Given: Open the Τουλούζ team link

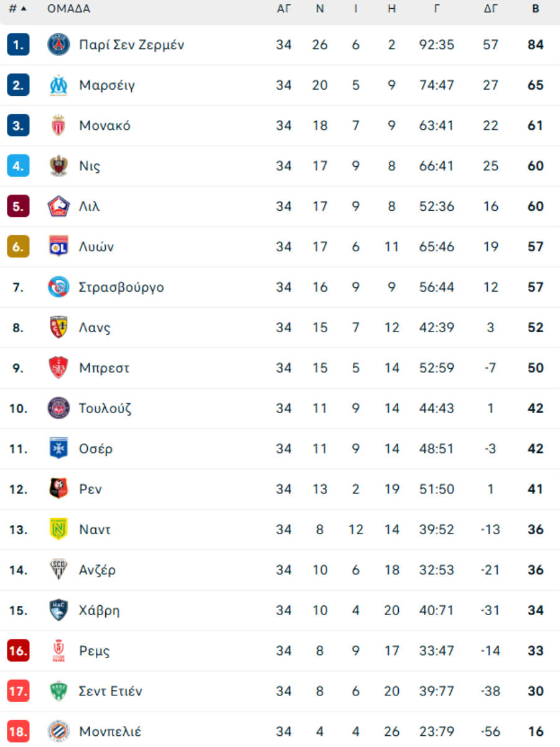Looking at the screenshot, I should [x=105, y=409].
